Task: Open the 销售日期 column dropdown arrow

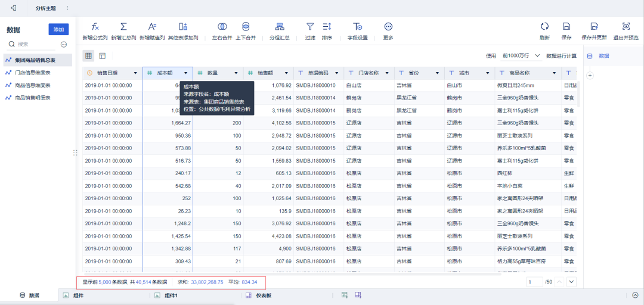Action: tap(136, 73)
